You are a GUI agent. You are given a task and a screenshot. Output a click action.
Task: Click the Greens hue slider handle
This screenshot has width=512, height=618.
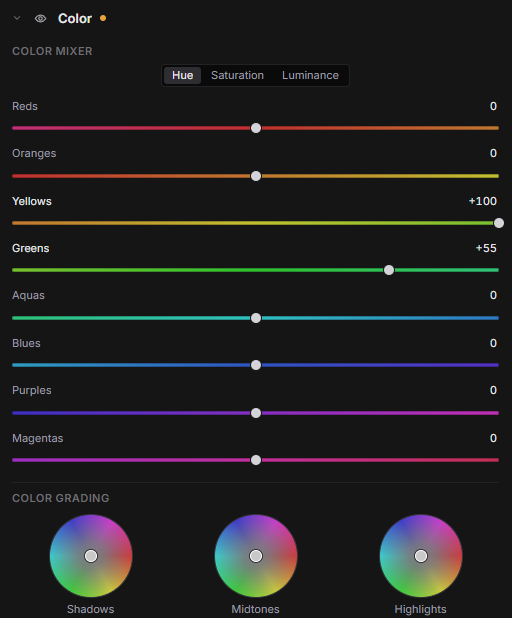(389, 270)
